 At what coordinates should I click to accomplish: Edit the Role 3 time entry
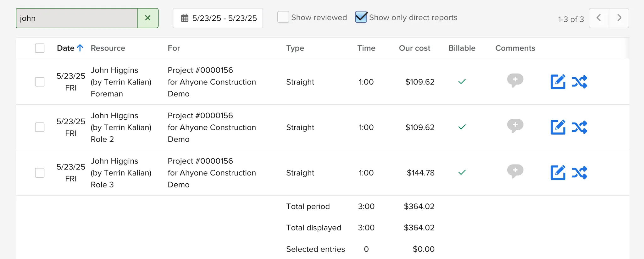pos(558,173)
